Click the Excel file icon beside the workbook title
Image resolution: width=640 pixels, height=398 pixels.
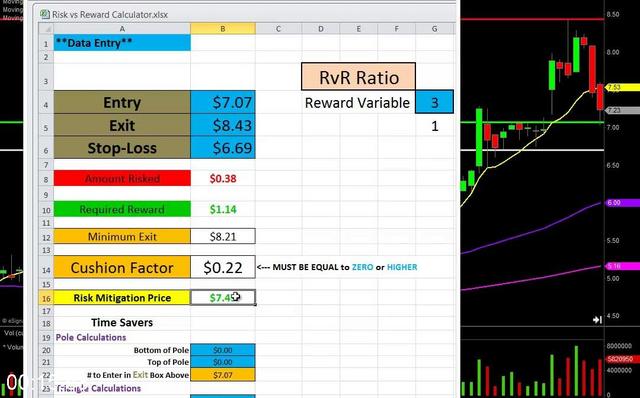click(44, 14)
